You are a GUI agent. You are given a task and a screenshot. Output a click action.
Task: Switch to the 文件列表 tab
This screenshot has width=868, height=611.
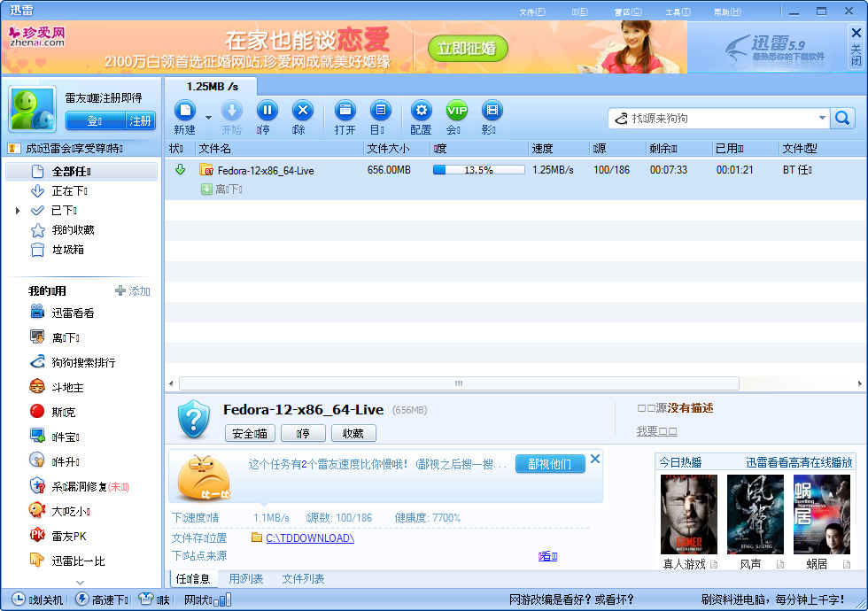303,579
